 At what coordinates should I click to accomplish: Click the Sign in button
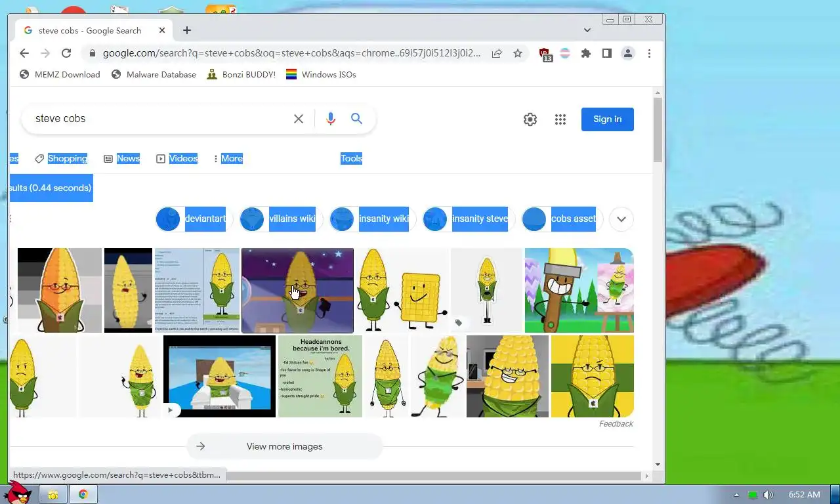click(607, 119)
